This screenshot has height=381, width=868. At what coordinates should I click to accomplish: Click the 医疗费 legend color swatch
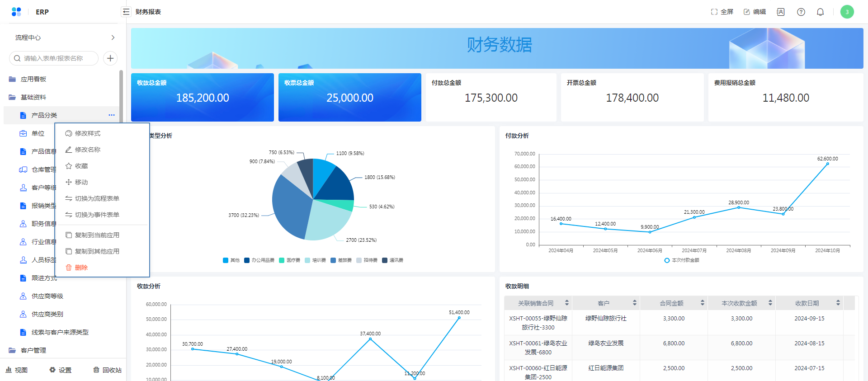point(282,260)
